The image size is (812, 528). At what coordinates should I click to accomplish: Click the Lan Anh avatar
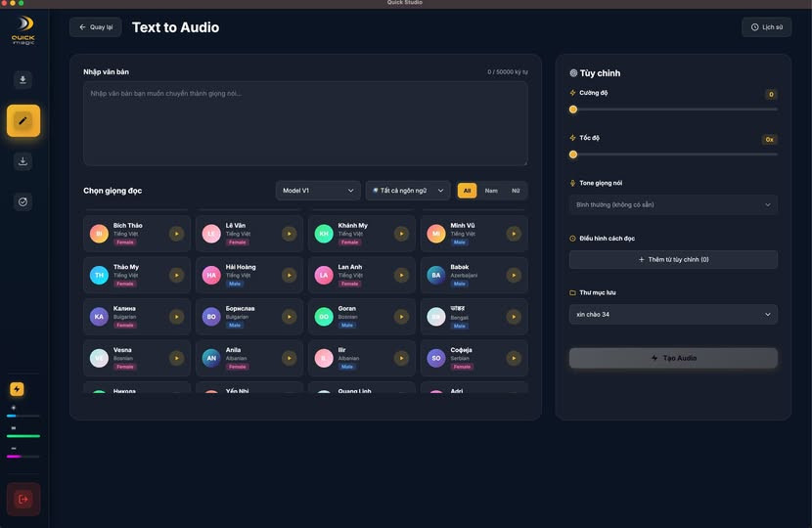click(x=324, y=276)
